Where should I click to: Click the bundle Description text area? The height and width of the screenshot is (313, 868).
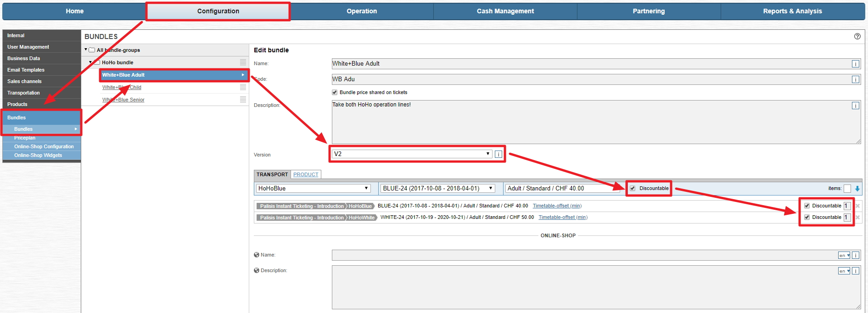click(x=596, y=122)
